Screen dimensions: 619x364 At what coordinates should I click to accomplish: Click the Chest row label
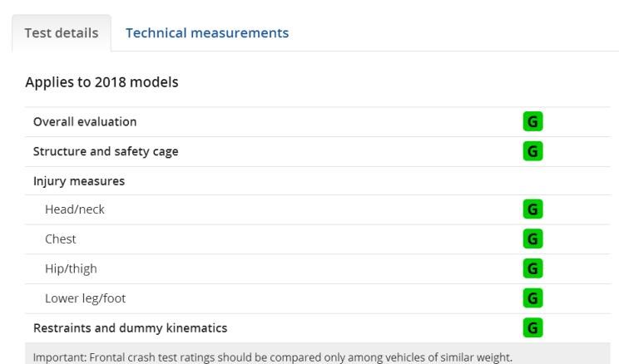click(x=61, y=239)
